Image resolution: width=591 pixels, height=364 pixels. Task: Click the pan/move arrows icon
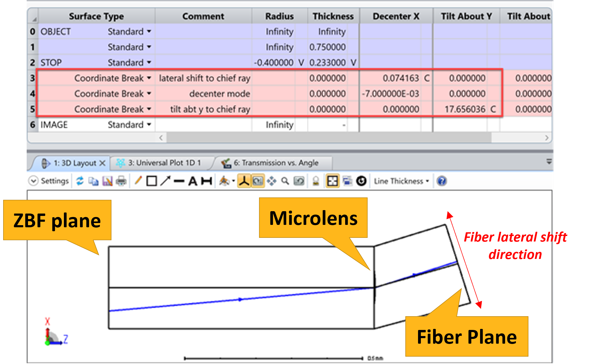[x=271, y=181]
